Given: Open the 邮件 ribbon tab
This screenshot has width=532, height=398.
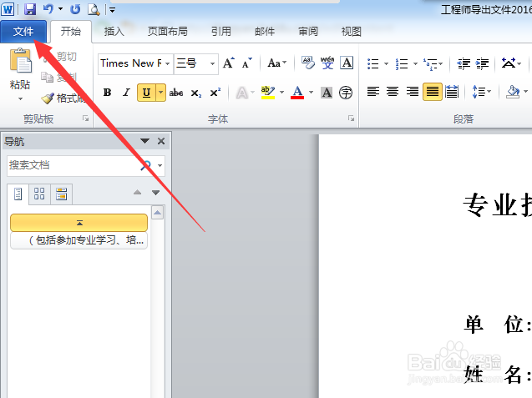Looking at the screenshot, I should (265, 32).
